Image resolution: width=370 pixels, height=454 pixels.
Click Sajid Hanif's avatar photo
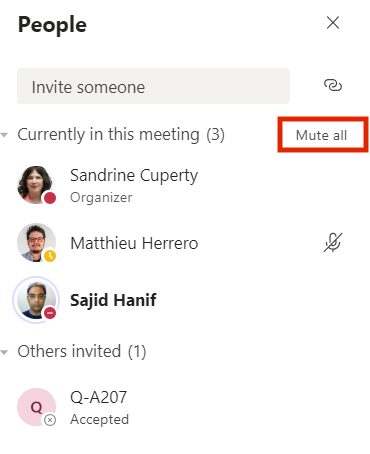point(36,300)
